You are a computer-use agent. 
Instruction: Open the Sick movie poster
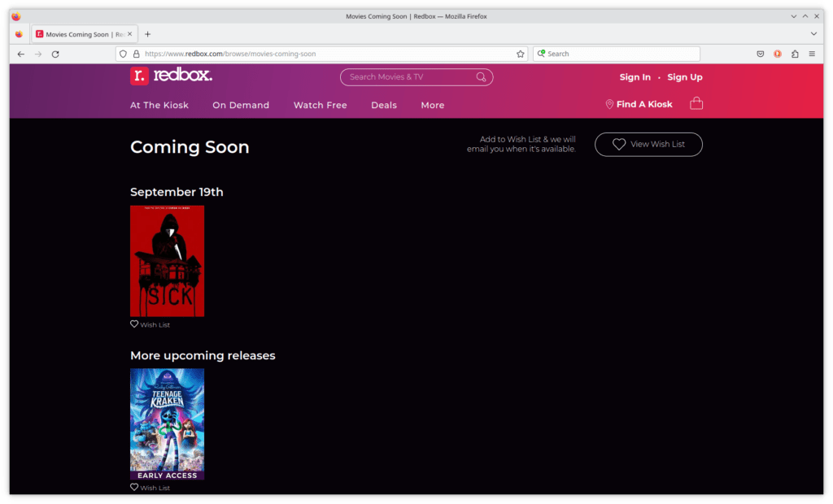point(168,261)
